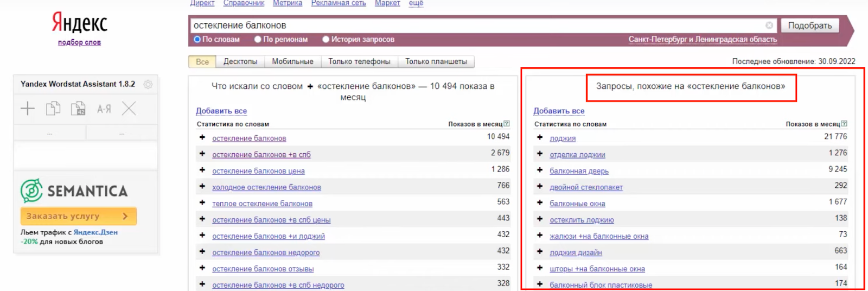Add 'холодное остекление балконов' with its plus icon
Image resolution: width=868 pixels, height=291 pixels.
pos(202,186)
